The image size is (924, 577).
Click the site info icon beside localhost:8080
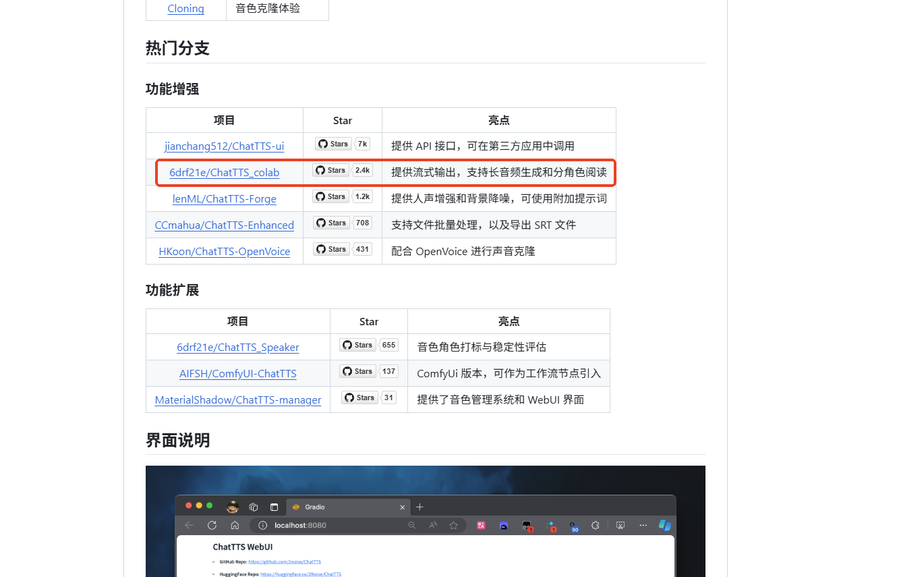tap(263, 525)
